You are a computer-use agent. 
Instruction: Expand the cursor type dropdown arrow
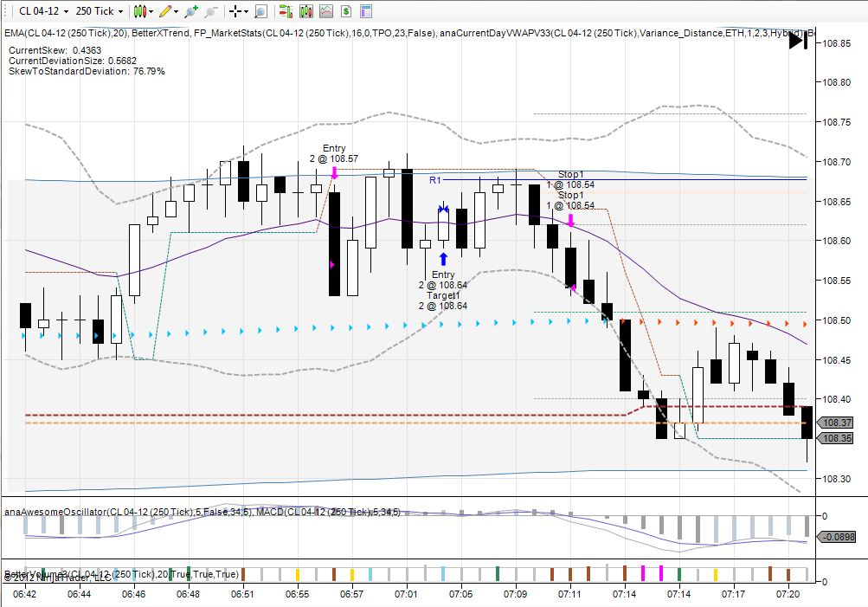246,11
